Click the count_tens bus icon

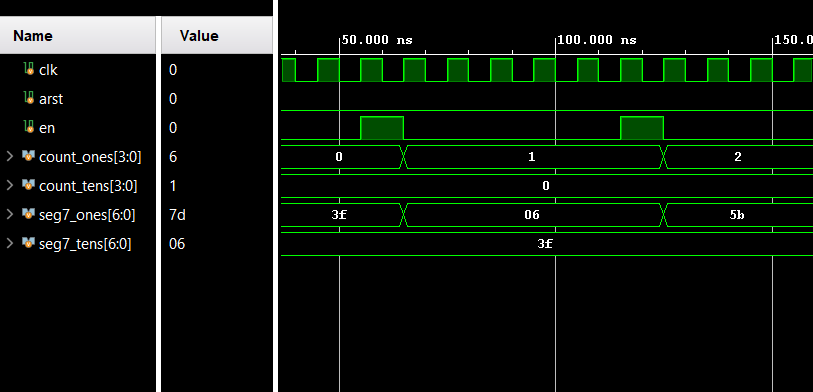29,185
